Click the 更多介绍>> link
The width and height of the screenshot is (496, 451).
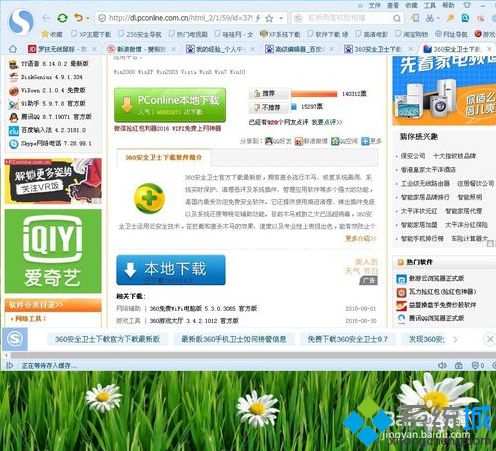click(x=360, y=238)
